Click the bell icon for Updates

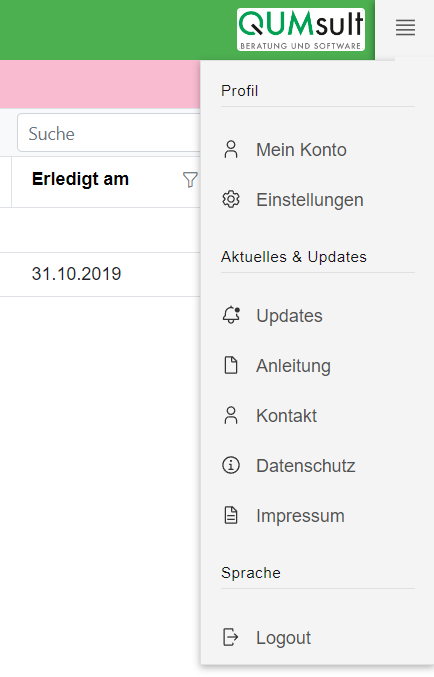tap(231, 315)
